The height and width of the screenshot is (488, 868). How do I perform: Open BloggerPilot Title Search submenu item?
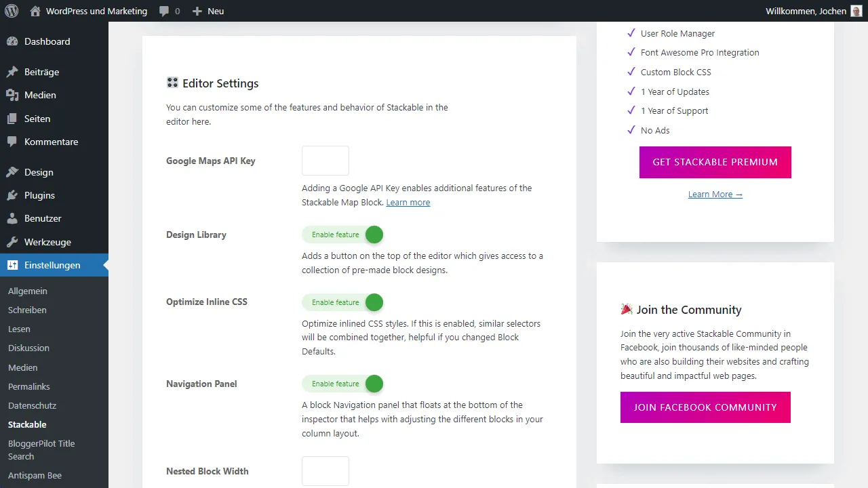tap(41, 450)
